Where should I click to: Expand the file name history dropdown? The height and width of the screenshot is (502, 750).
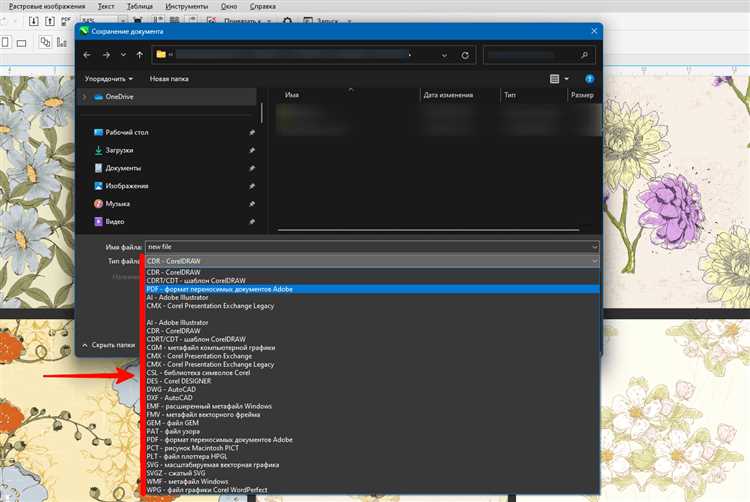tap(595, 247)
